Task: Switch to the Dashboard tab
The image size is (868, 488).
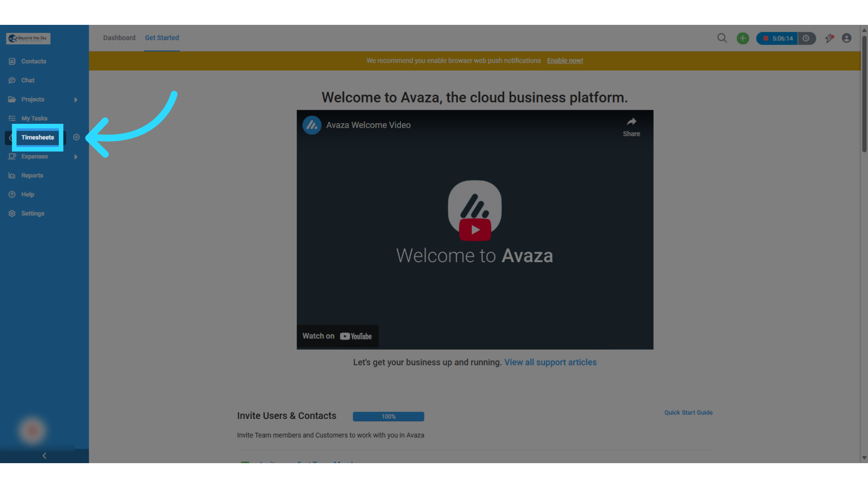Action: 119,38
